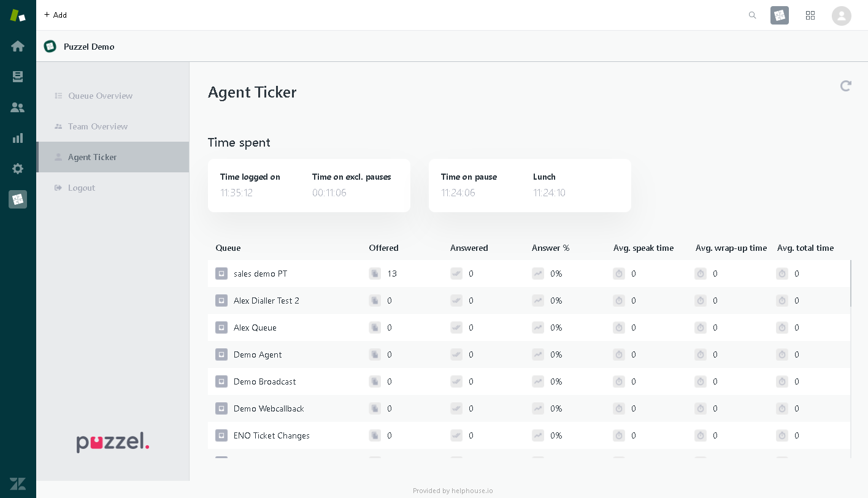Click the Puzzel app icon in left sidebar

(18, 199)
